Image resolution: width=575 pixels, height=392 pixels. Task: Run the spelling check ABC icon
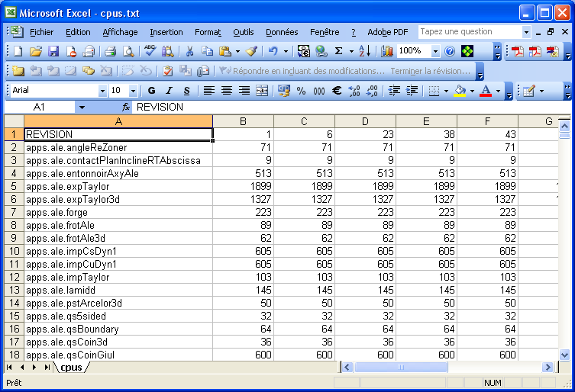[x=150, y=51]
